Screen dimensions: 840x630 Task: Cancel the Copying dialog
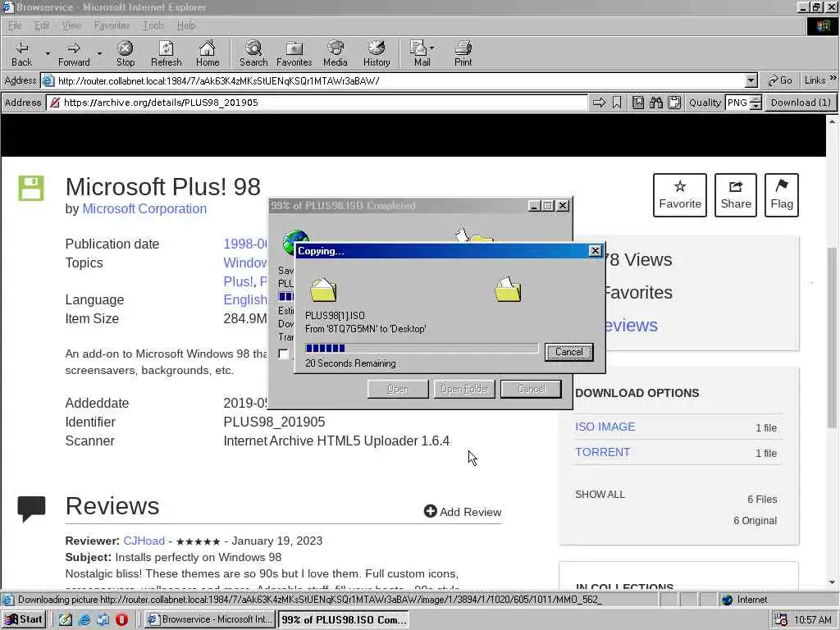tap(569, 352)
